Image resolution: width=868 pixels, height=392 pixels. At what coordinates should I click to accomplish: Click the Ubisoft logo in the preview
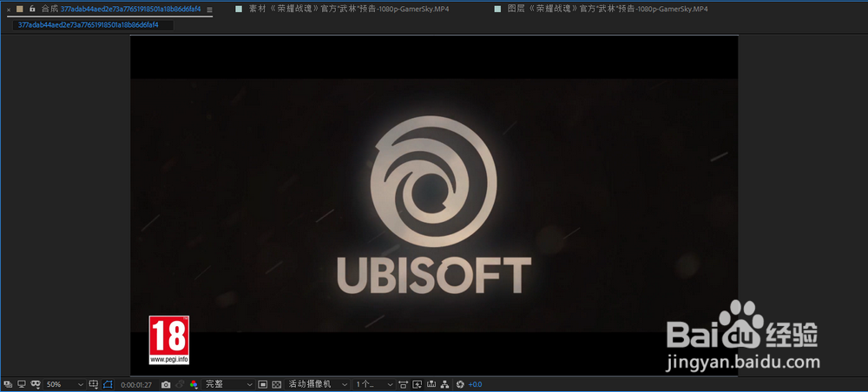tap(433, 206)
